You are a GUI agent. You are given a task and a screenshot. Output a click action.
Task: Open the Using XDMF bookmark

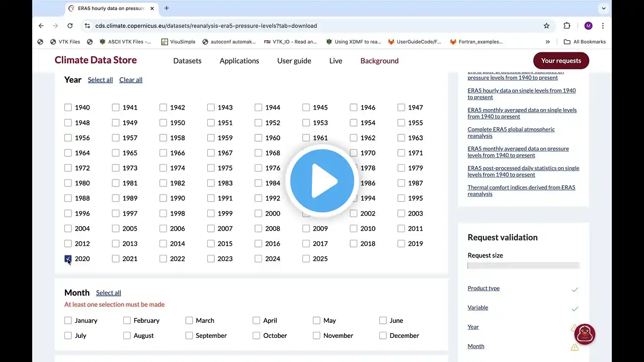tap(353, 42)
